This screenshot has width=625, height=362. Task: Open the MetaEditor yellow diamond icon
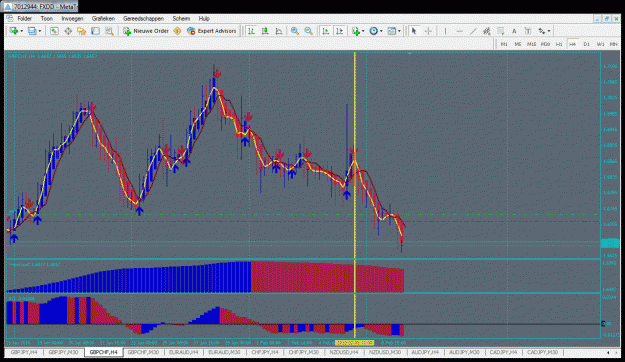coord(178,31)
